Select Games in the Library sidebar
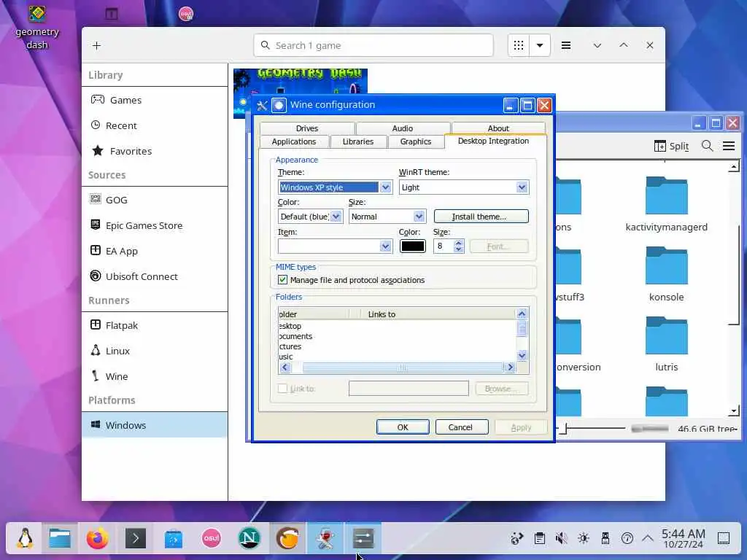 pos(155,100)
